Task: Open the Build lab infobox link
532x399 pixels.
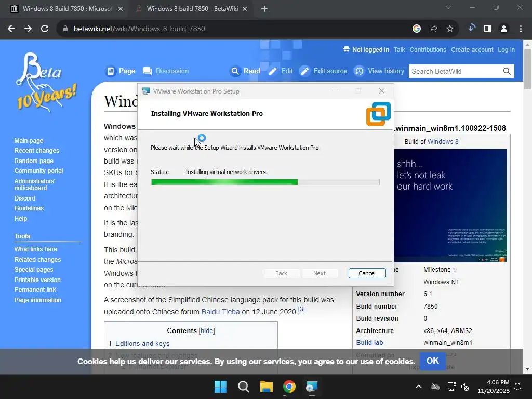Action: click(x=369, y=343)
